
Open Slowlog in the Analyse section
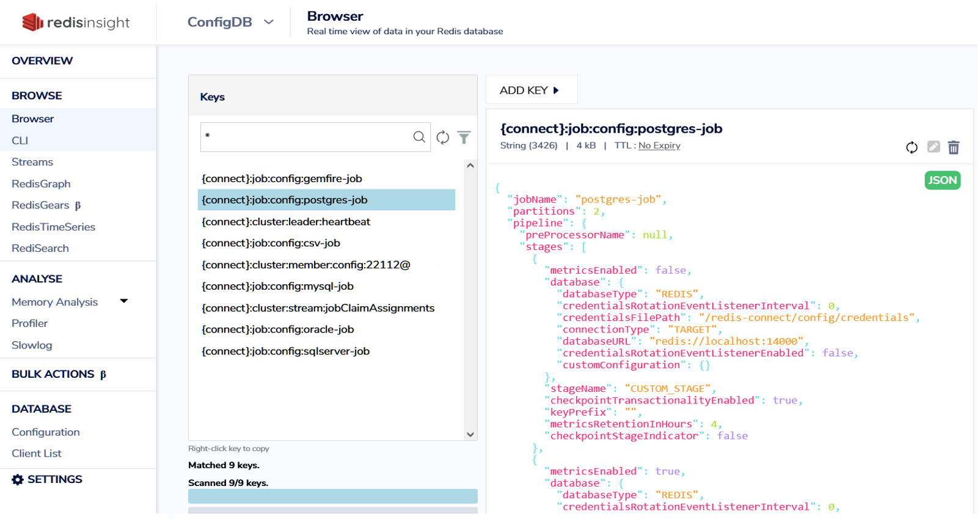pyautogui.click(x=32, y=345)
